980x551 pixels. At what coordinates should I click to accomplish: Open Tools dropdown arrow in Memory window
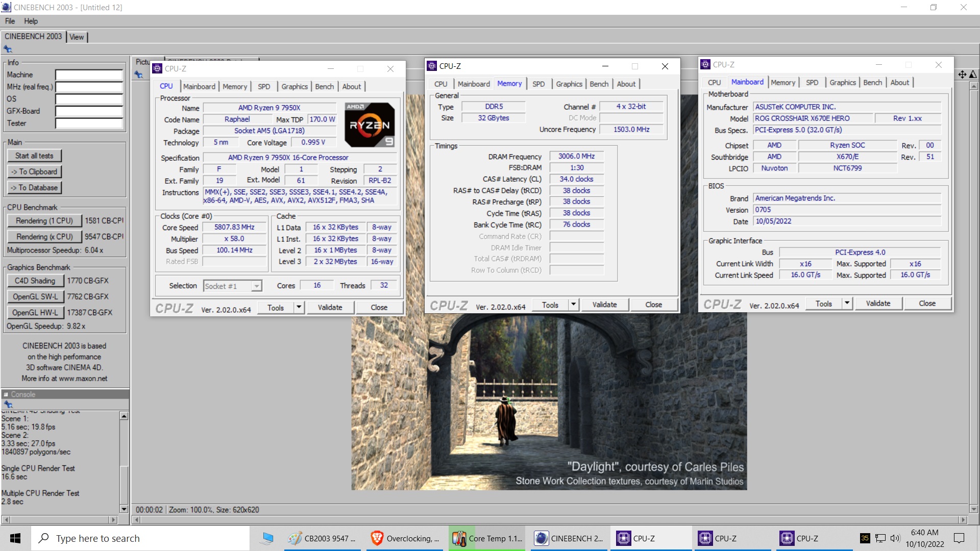coord(574,305)
